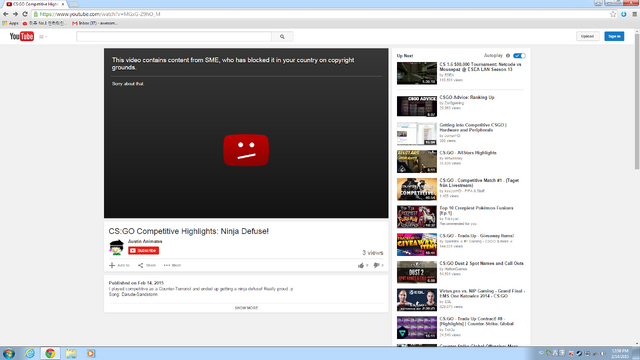Click browser forward arrow
This screenshot has height=360, width=640.
[x=15, y=14]
